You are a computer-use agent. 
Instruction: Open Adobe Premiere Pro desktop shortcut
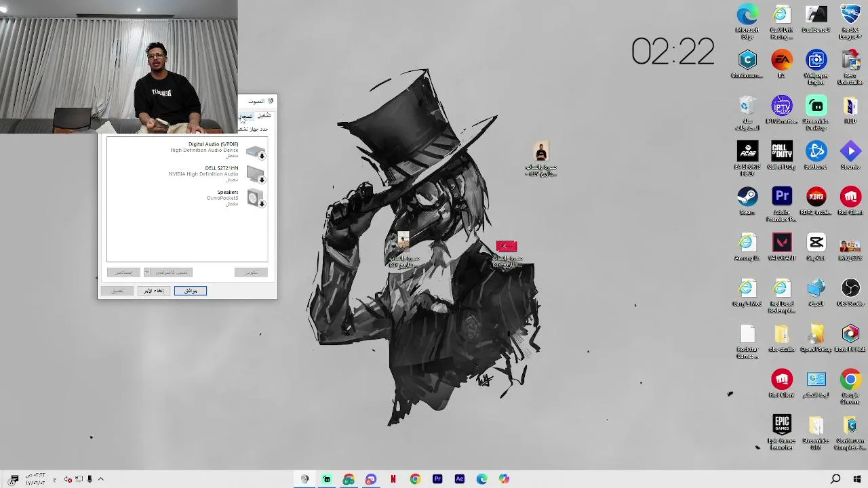click(x=781, y=204)
